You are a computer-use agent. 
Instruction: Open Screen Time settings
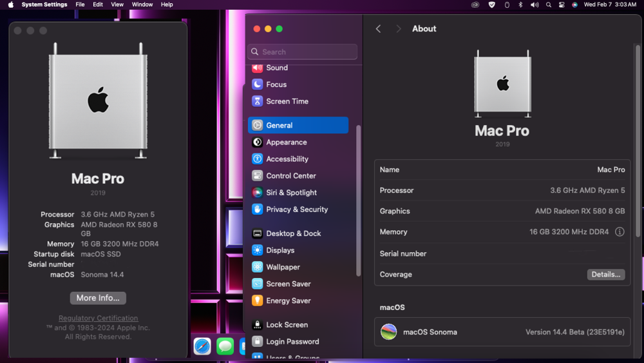pyautogui.click(x=298, y=101)
